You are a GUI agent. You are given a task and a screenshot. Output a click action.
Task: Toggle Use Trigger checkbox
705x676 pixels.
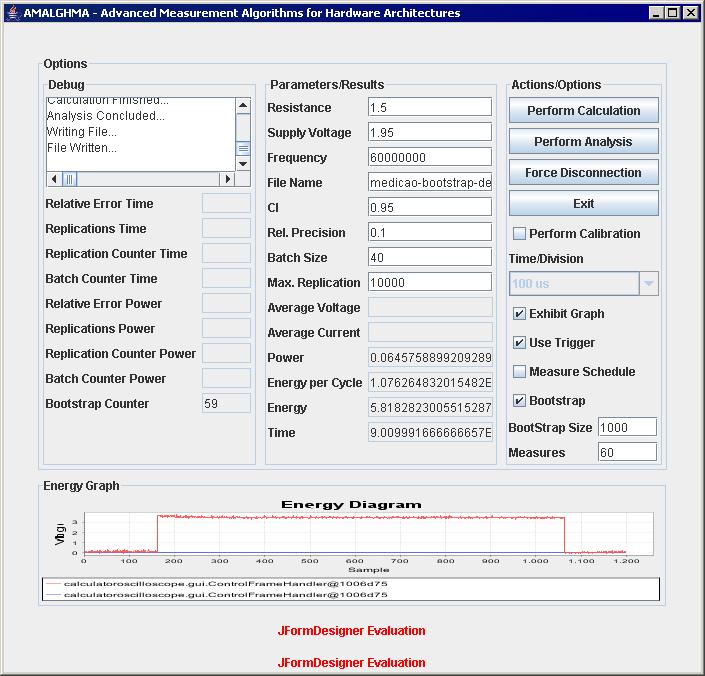[x=519, y=342]
